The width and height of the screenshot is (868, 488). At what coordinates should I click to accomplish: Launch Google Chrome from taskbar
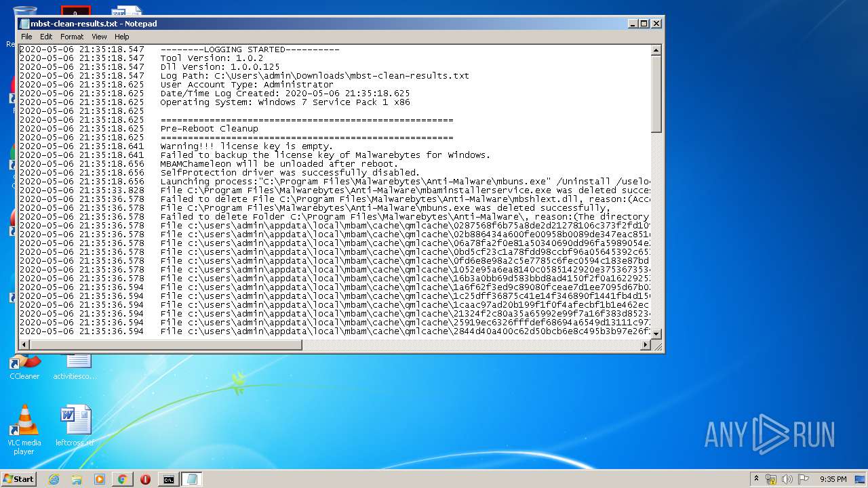pos(122,479)
